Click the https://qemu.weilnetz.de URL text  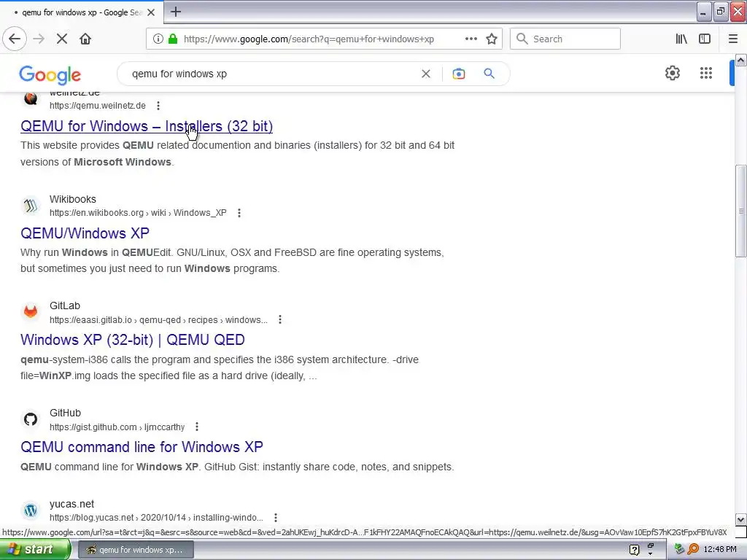point(98,106)
